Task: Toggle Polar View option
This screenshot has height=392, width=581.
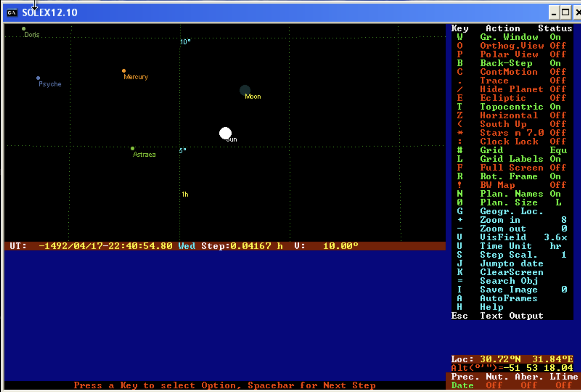Action: pyautogui.click(x=512, y=54)
